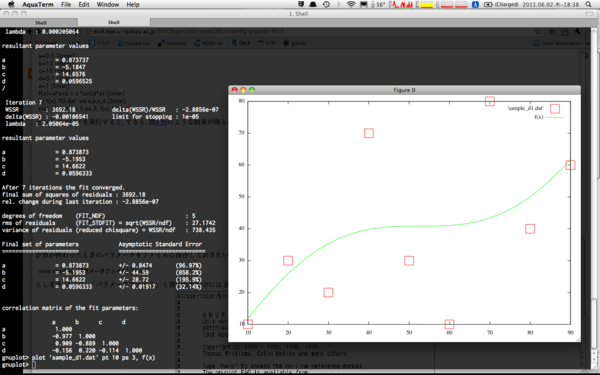Click the 56° temperature monitor item
Viewport: 600px width, 375px height.
(x=379, y=4)
